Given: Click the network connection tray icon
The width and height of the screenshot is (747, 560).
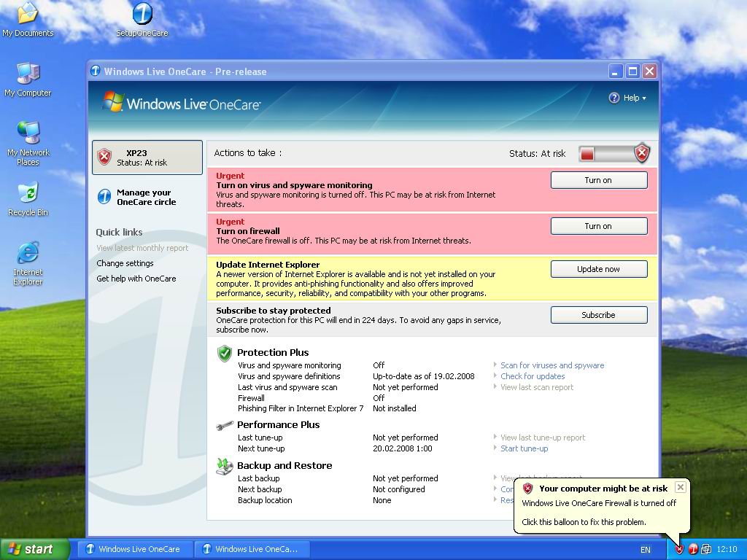Looking at the screenshot, I should (x=706, y=549).
